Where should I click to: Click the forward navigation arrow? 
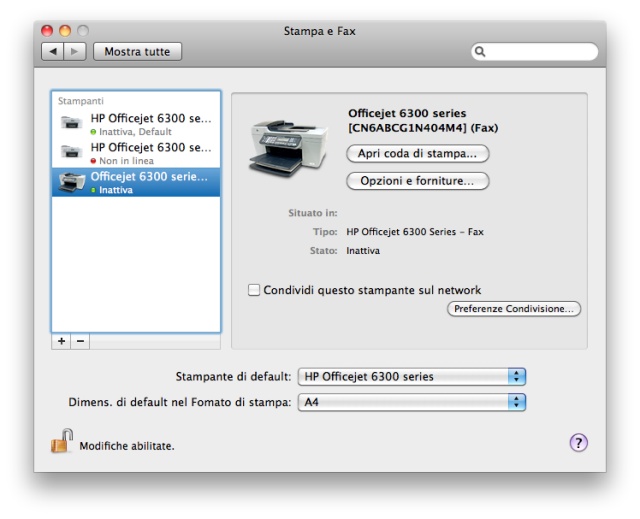75,51
